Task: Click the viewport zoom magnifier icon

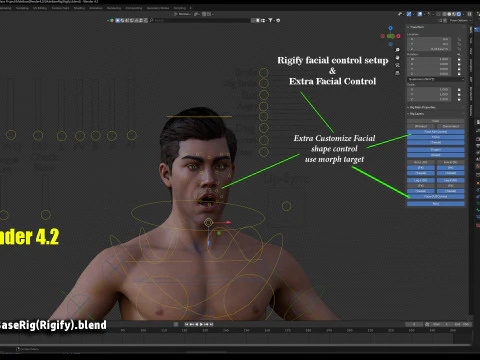Action: (397, 50)
